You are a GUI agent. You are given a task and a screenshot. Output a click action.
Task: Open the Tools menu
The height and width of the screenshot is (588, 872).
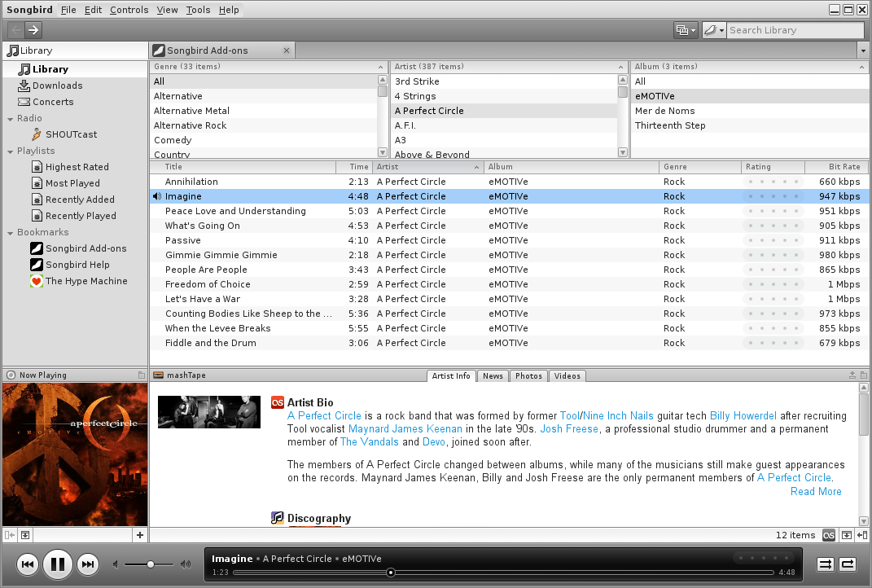198,10
